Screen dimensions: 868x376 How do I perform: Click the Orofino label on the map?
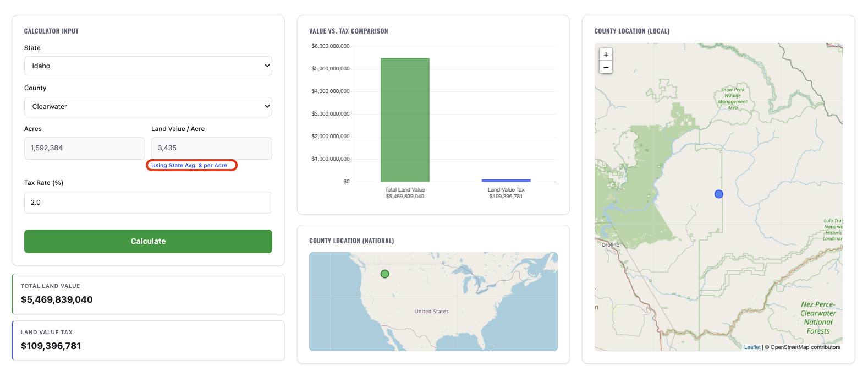click(x=610, y=245)
